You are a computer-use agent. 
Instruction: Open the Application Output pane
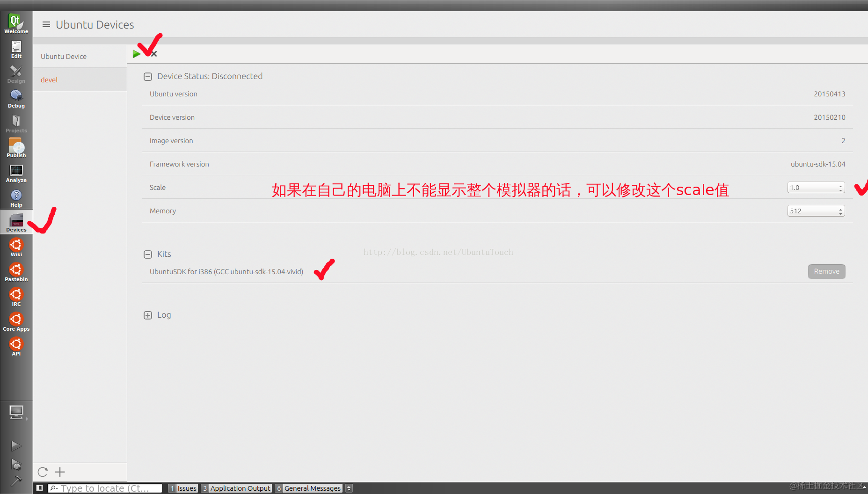[x=236, y=488]
